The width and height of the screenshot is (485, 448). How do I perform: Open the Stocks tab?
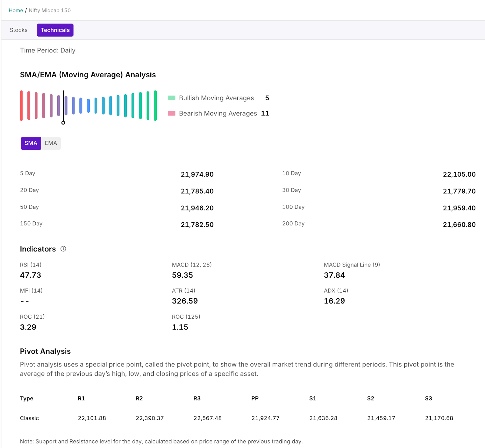[x=18, y=30]
